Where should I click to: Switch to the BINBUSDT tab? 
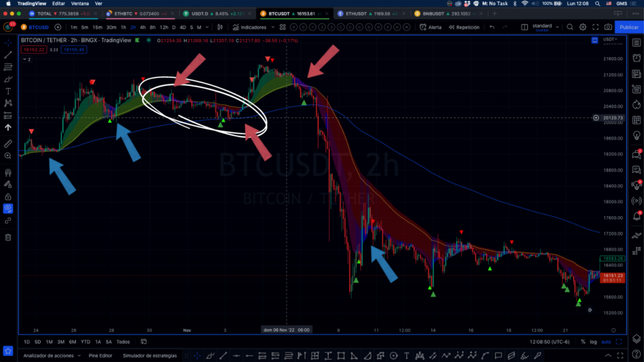(448, 14)
